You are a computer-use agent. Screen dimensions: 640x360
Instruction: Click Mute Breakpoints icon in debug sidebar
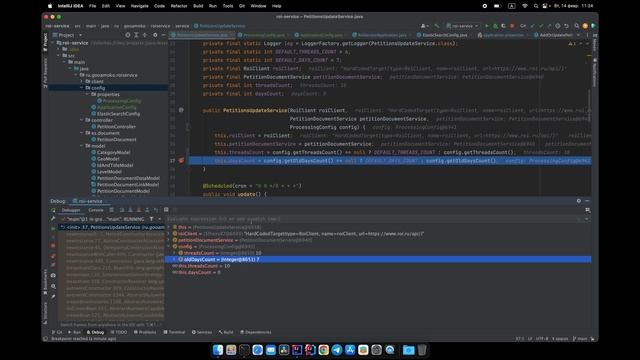click(53, 265)
